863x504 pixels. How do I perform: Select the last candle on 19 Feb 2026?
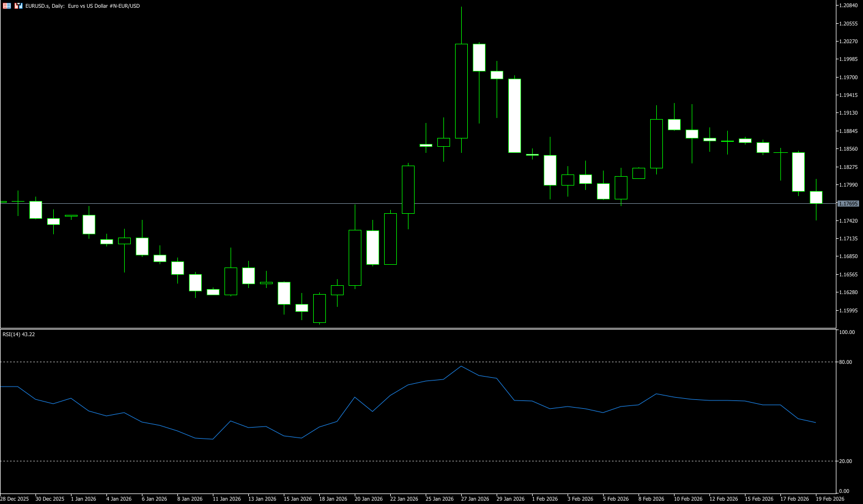(x=816, y=197)
